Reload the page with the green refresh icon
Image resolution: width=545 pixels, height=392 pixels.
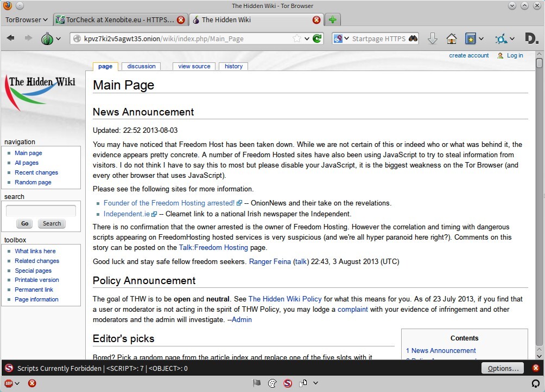tap(318, 38)
